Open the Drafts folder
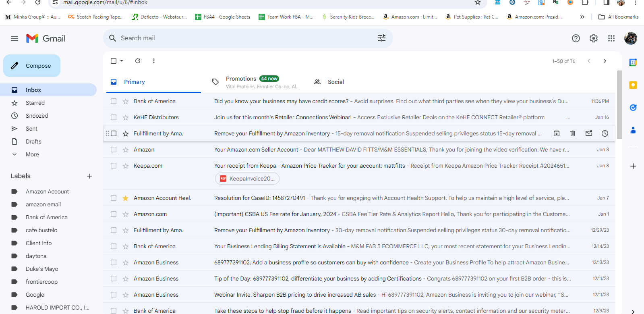This screenshot has width=644, height=314. (x=48, y=141)
